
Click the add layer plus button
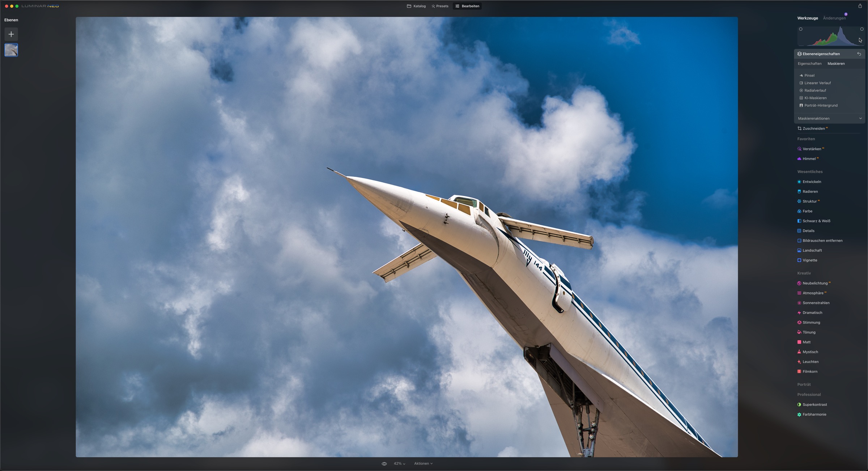pyautogui.click(x=11, y=34)
